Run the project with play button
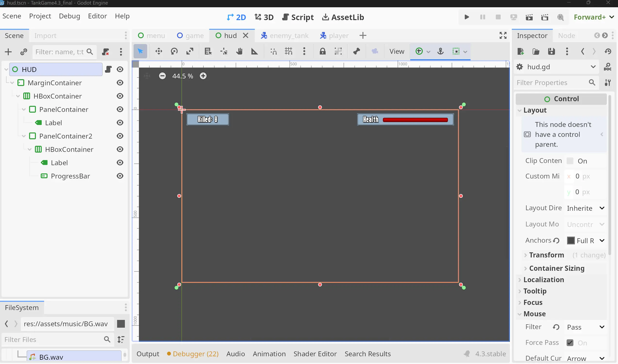 click(467, 17)
